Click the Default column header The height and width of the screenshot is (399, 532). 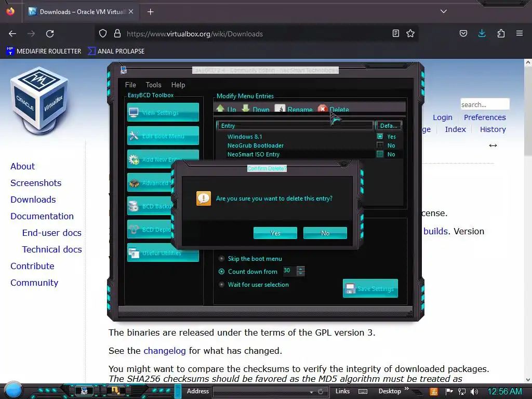pyautogui.click(x=389, y=126)
